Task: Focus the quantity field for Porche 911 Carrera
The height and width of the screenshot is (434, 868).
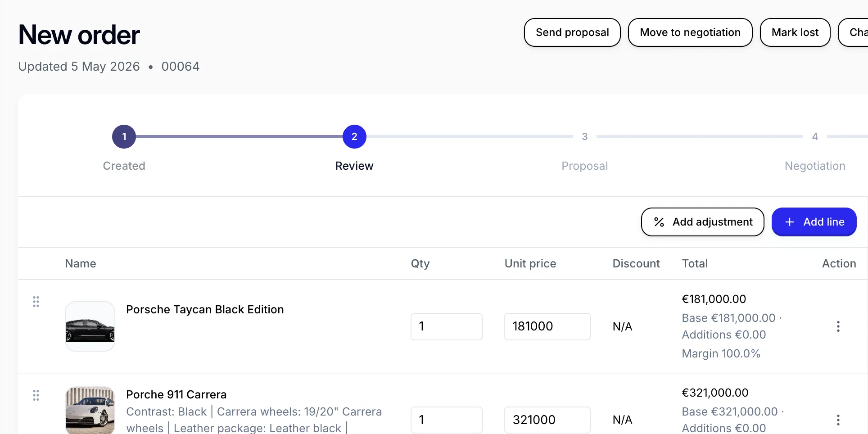Action: (447, 420)
